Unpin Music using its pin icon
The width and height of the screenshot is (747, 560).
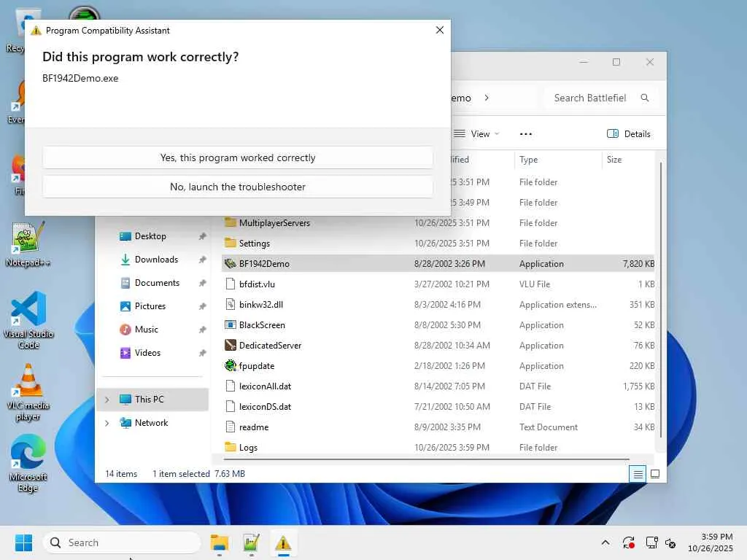(x=203, y=330)
